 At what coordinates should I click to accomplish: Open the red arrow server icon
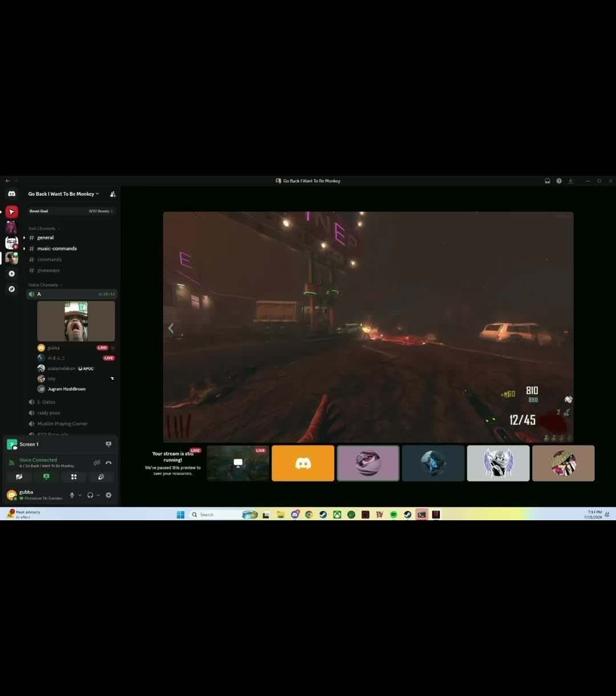click(11, 212)
